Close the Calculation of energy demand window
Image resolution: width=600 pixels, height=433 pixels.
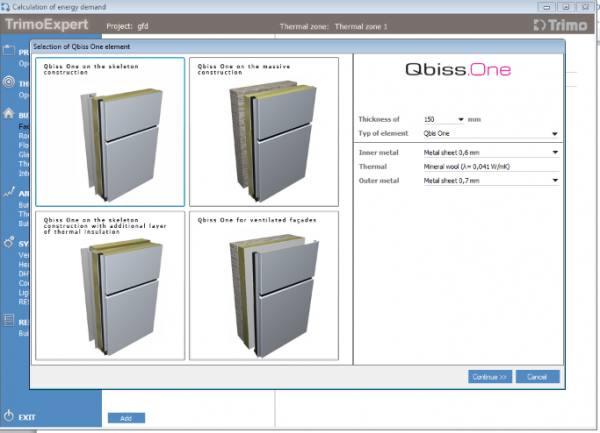pos(585,7)
